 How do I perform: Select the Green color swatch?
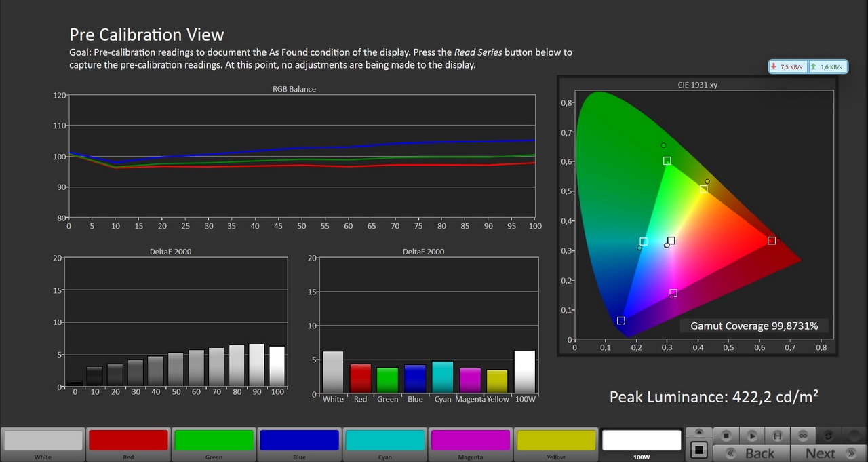(214, 440)
